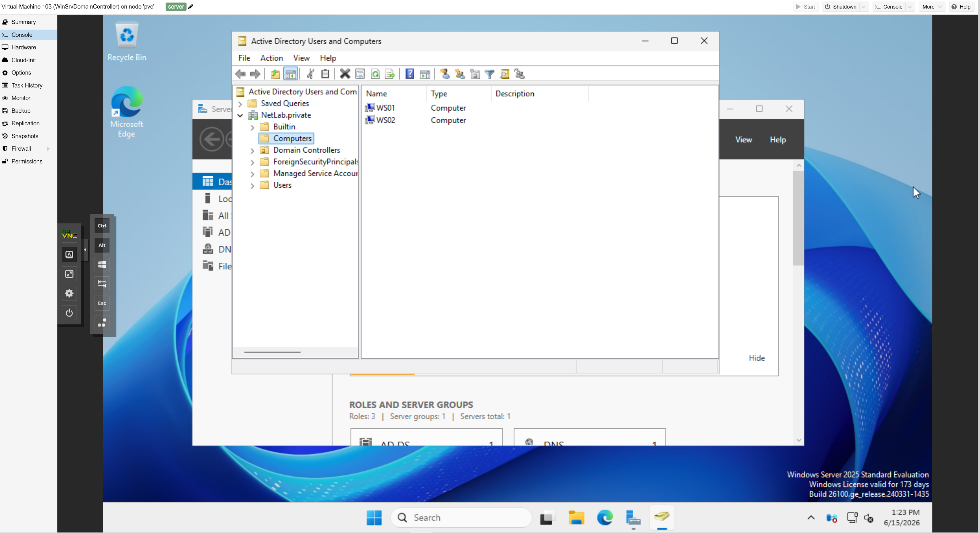Expand the Domain Controllers node
This screenshot has width=980, height=533.
[x=252, y=151]
